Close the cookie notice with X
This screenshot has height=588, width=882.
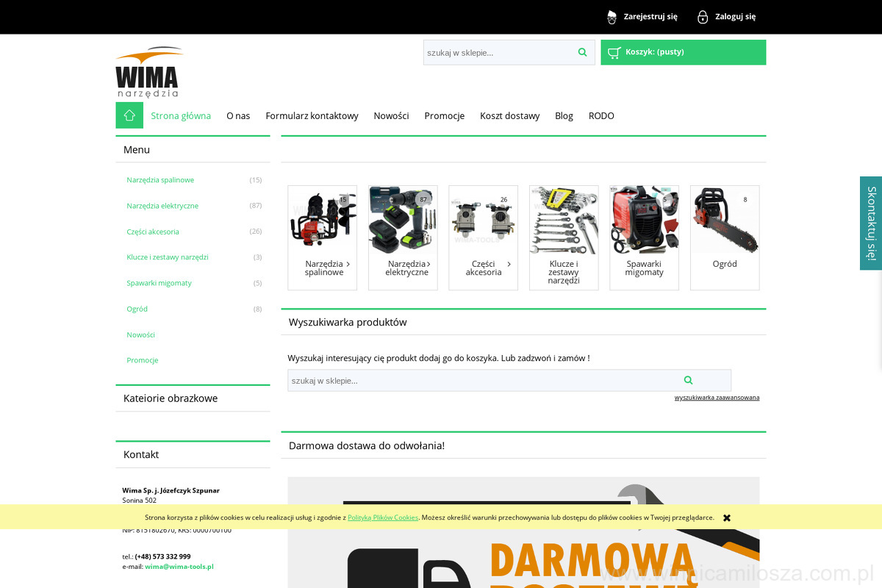(726, 518)
